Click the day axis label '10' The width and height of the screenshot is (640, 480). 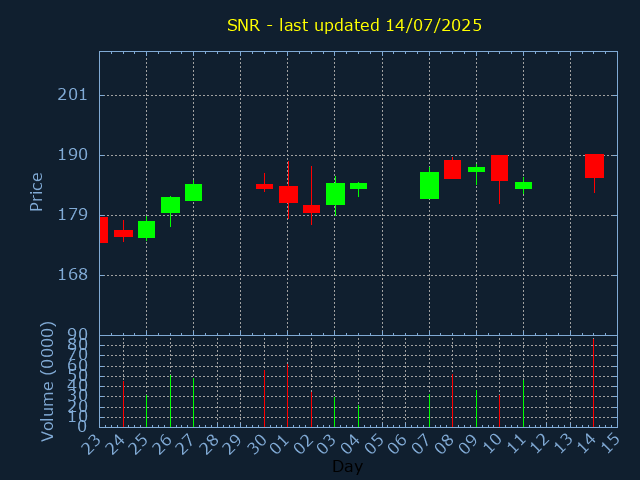(x=491, y=444)
